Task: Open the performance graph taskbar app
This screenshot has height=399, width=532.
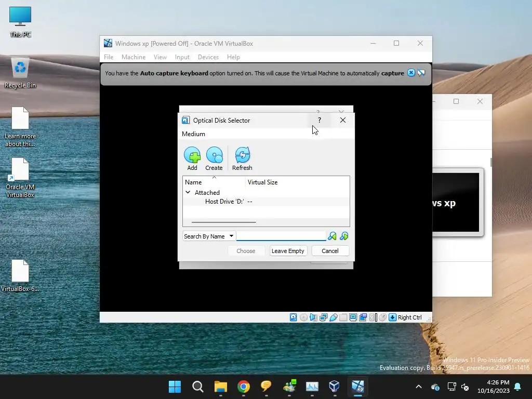Action: click(312, 387)
